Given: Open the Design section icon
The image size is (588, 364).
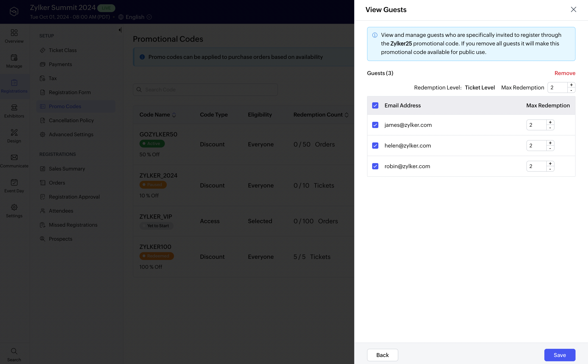Looking at the screenshot, I should tap(14, 132).
